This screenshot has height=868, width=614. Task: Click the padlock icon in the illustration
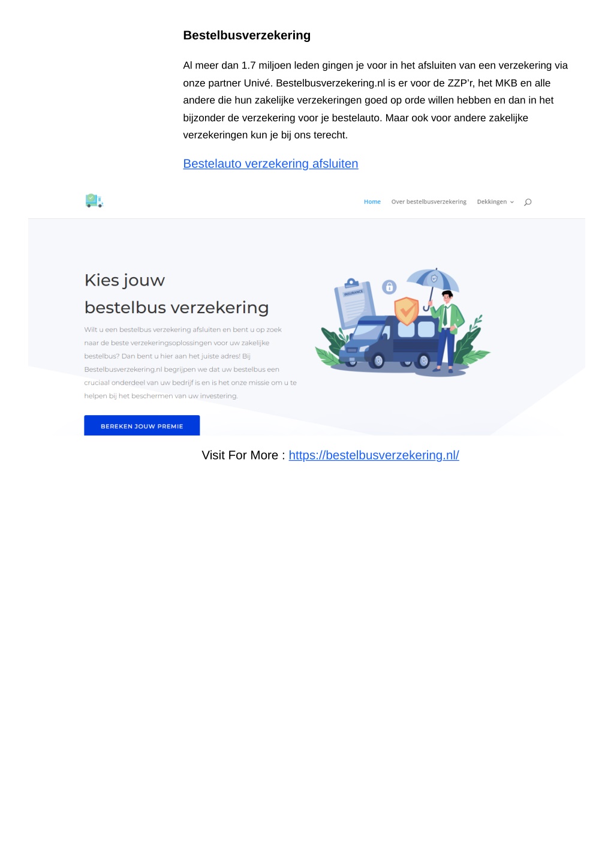click(389, 287)
